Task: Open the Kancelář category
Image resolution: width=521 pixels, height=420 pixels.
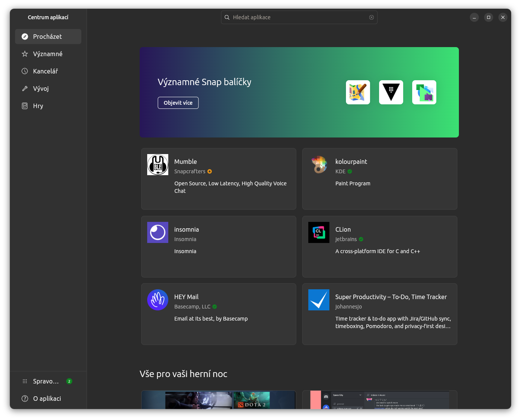Action: coord(48,71)
